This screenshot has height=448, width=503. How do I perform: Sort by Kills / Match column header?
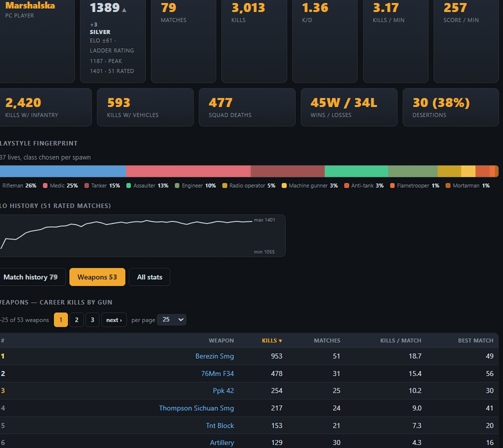pos(400,340)
